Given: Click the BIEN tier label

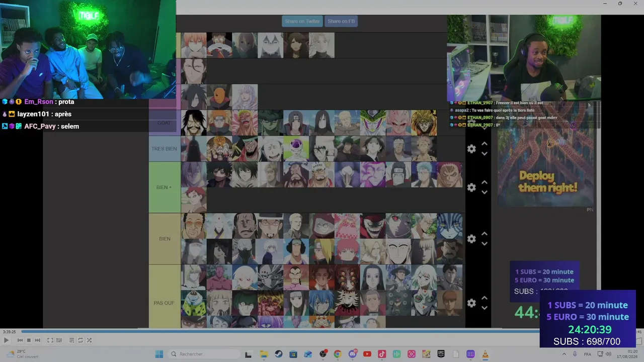Looking at the screenshot, I should coord(165,239).
